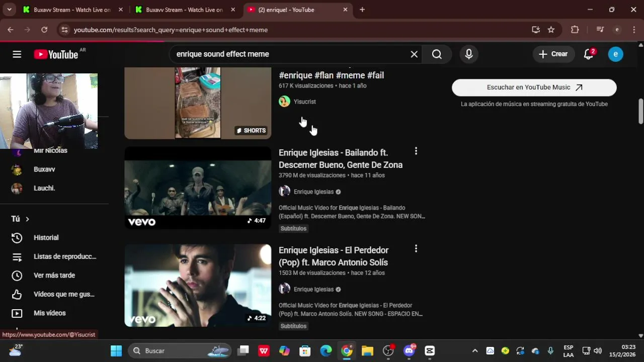Open Microsoft Edge from taskbar
644x362 pixels.
tap(326, 351)
